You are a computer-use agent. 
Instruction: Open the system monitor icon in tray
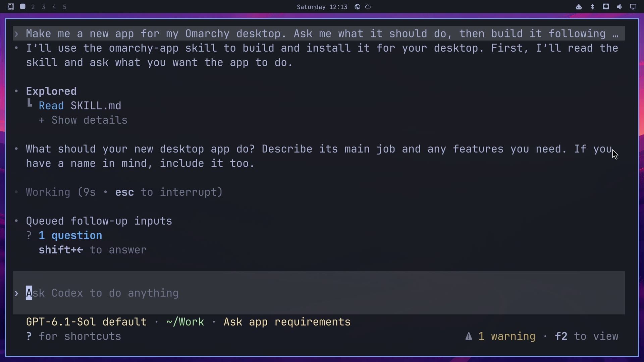[606, 7]
